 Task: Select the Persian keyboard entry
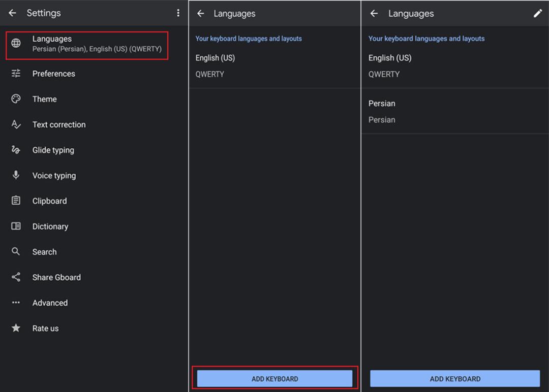pos(455,111)
